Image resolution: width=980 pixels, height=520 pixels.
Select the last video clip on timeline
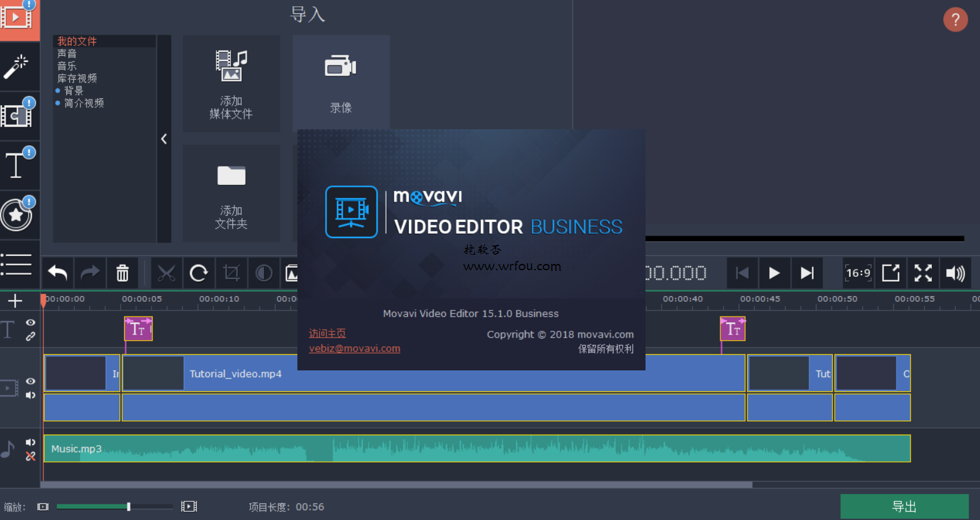pos(872,373)
